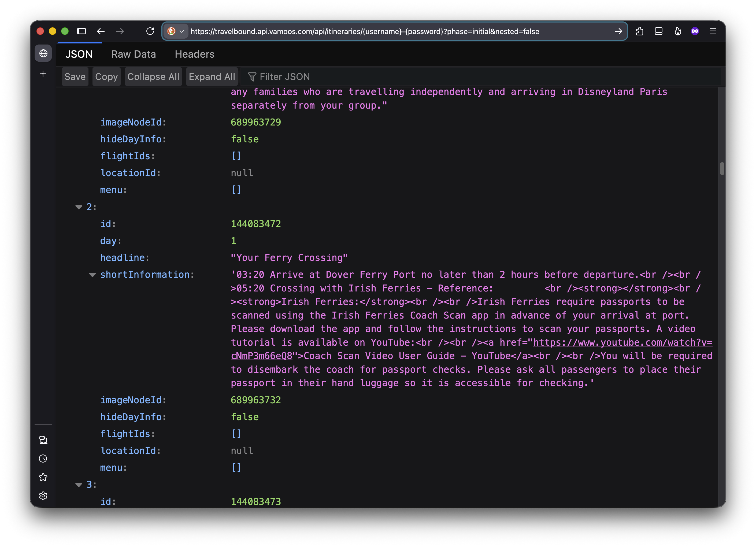
Task: Select id value 144083473
Action: [256, 502]
